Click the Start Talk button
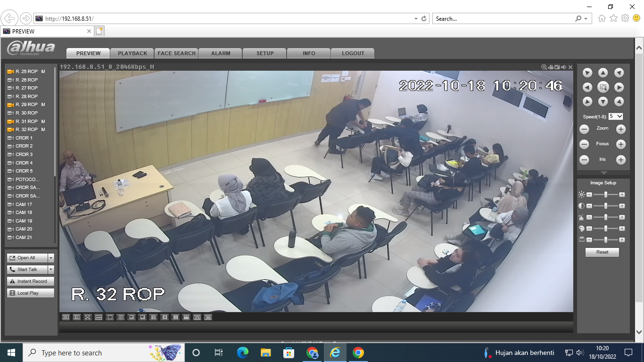 (x=27, y=270)
